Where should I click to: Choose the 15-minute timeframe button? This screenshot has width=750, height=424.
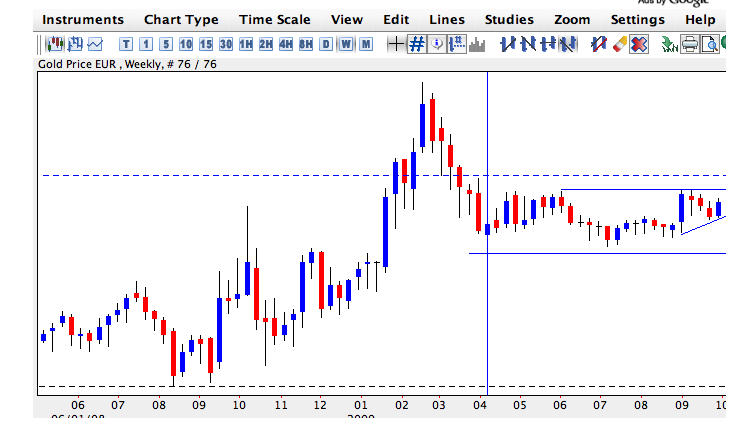pos(206,43)
